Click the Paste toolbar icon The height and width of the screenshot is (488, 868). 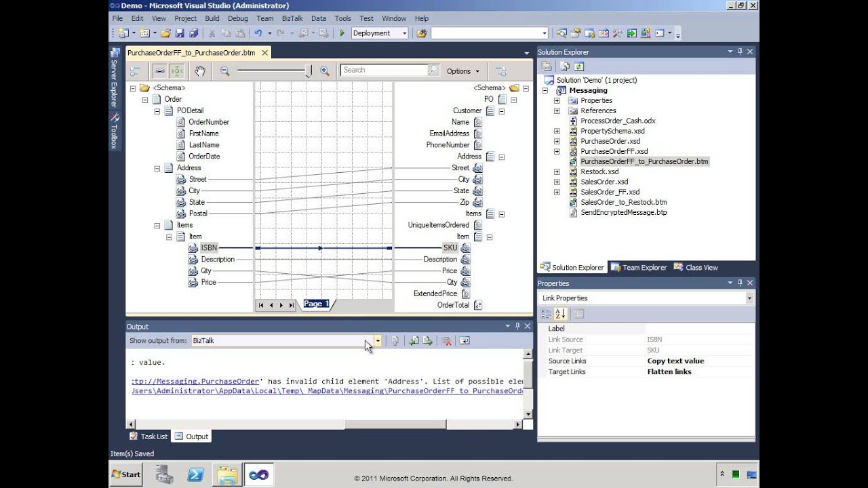point(240,33)
